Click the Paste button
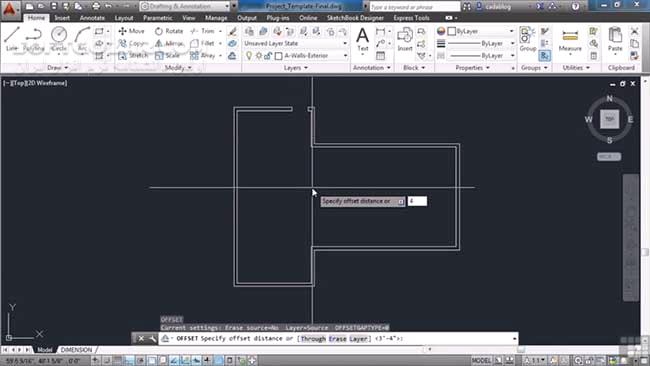Image resolution: width=650 pixels, height=366 pixels. (x=615, y=39)
